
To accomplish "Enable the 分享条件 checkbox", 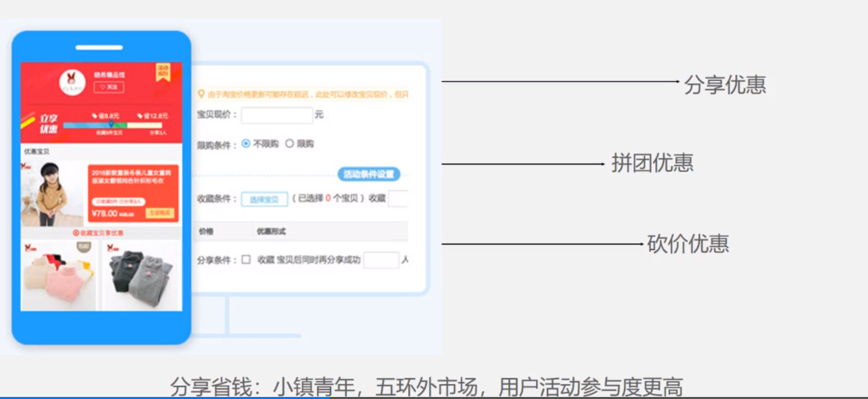I will tap(246, 260).
